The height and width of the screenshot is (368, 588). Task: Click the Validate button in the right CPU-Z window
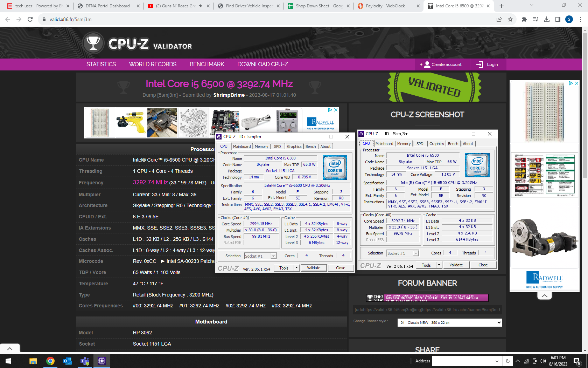coord(456,265)
